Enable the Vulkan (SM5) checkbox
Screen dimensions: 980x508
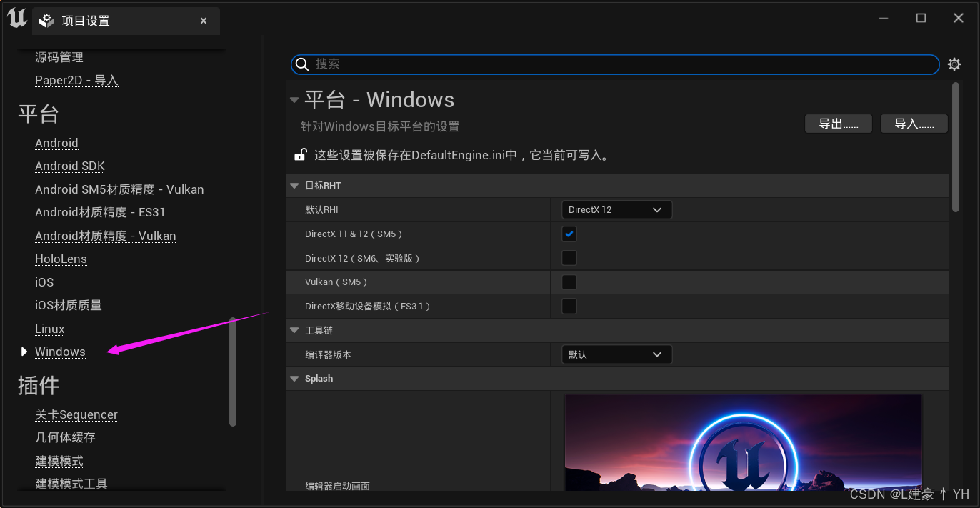click(569, 282)
